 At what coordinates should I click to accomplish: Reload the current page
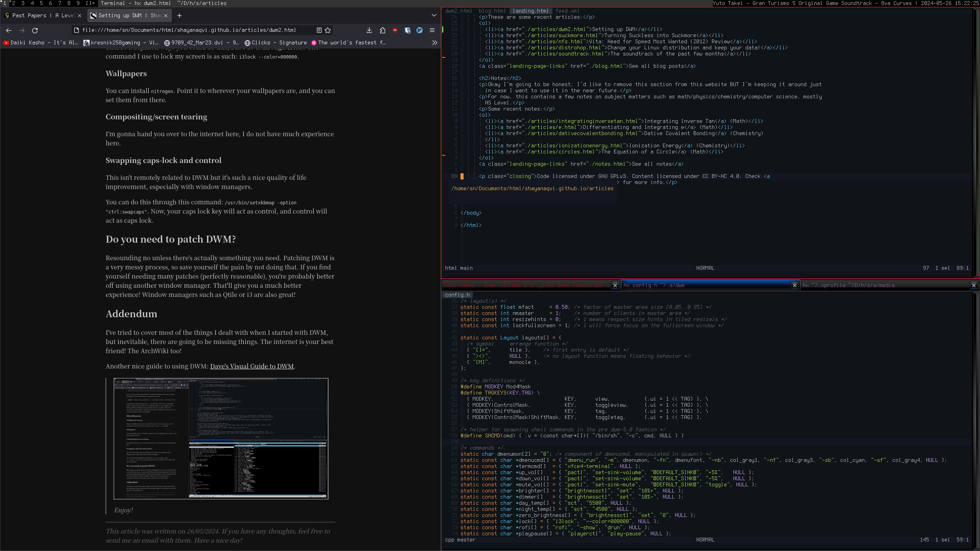point(35,30)
